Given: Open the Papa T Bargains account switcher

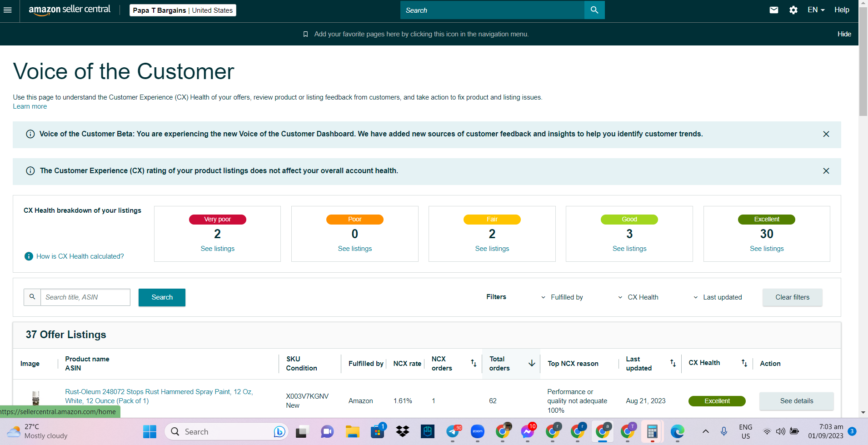Looking at the screenshot, I should point(183,10).
